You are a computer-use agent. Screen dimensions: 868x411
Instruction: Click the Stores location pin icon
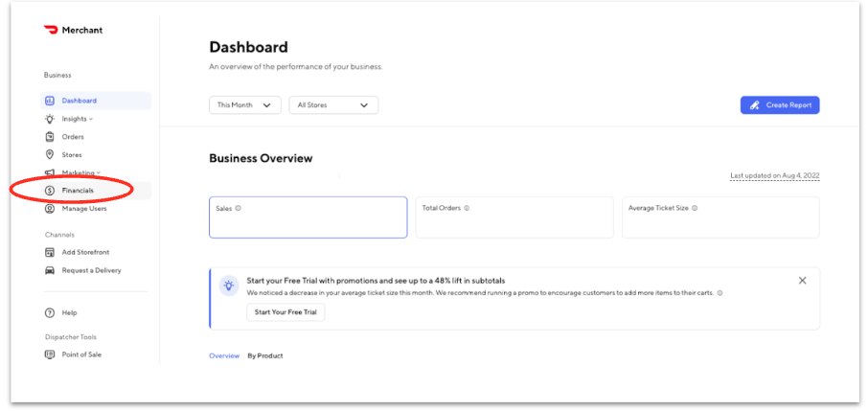[x=50, y=155]
